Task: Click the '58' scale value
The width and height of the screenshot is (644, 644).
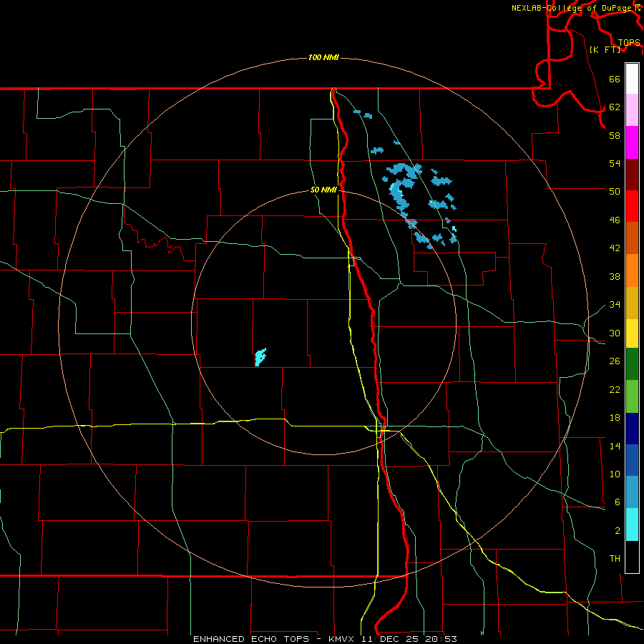Action: (615, 135)
